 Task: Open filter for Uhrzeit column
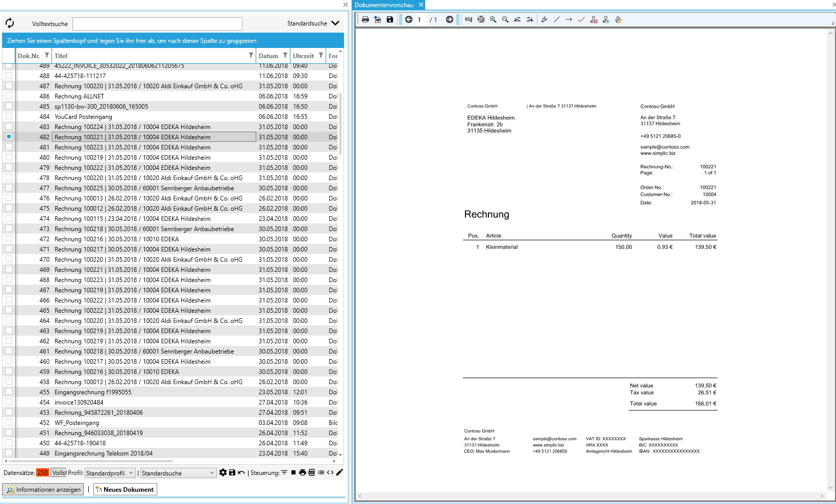click(321, 55)
